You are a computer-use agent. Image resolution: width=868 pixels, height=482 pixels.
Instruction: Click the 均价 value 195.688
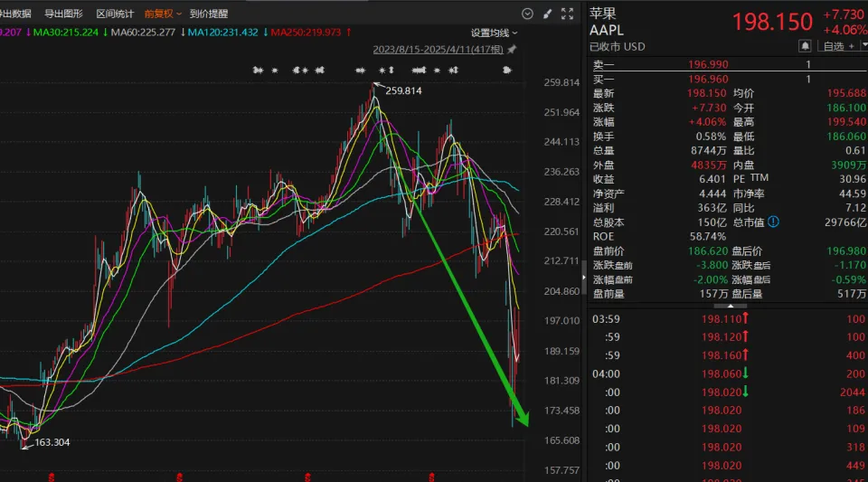(846, 93)
